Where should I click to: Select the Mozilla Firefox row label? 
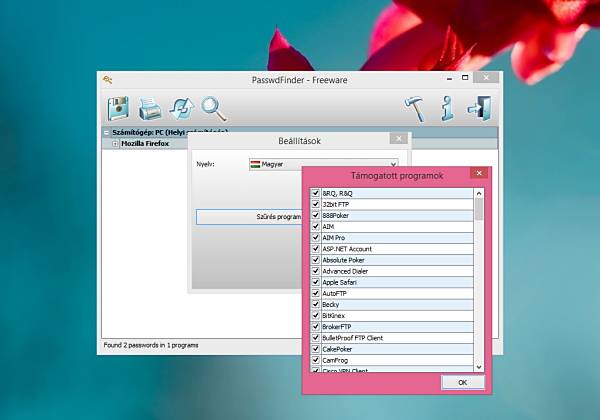pyautogui.click(x=145, y=143)
